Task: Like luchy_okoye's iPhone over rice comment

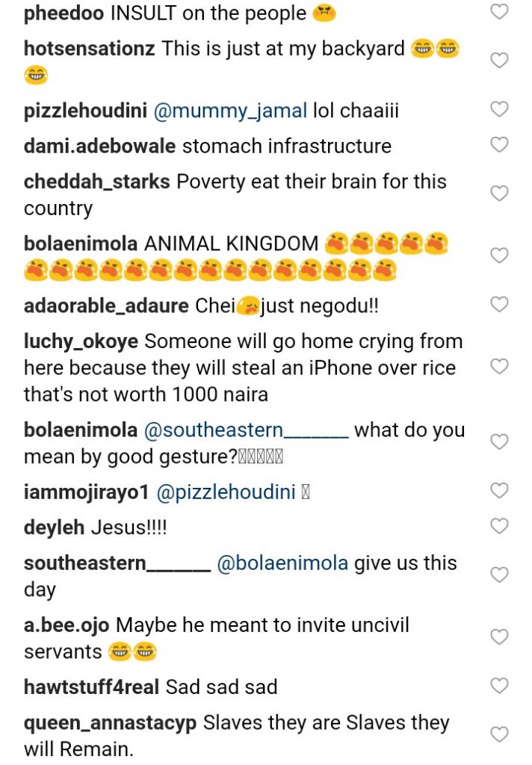Action: (498, 366)
